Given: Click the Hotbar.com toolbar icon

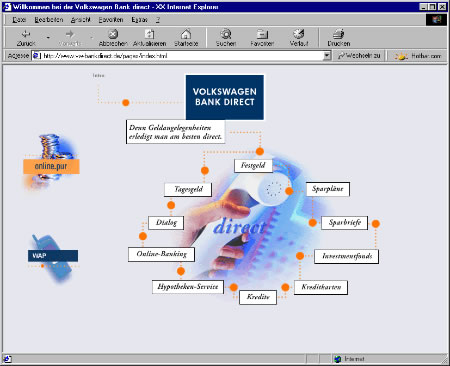Looking at the screenshot, I should coord(401,56).
